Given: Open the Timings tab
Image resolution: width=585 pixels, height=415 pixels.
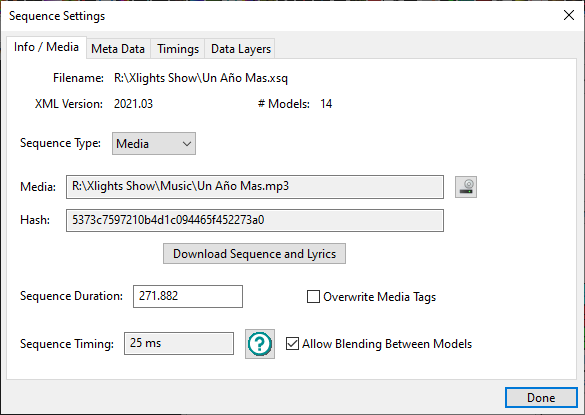Looking at the screenshot, I should click(178, 49).
